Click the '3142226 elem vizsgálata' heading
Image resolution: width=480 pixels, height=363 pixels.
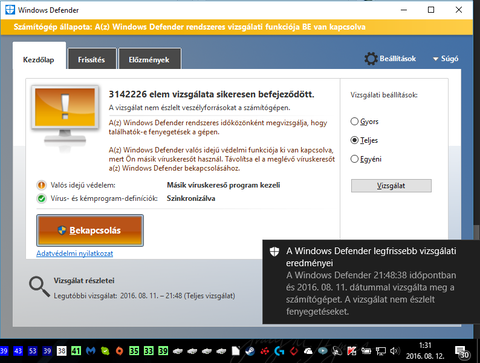pyautogui.click(x=211, y=94)
